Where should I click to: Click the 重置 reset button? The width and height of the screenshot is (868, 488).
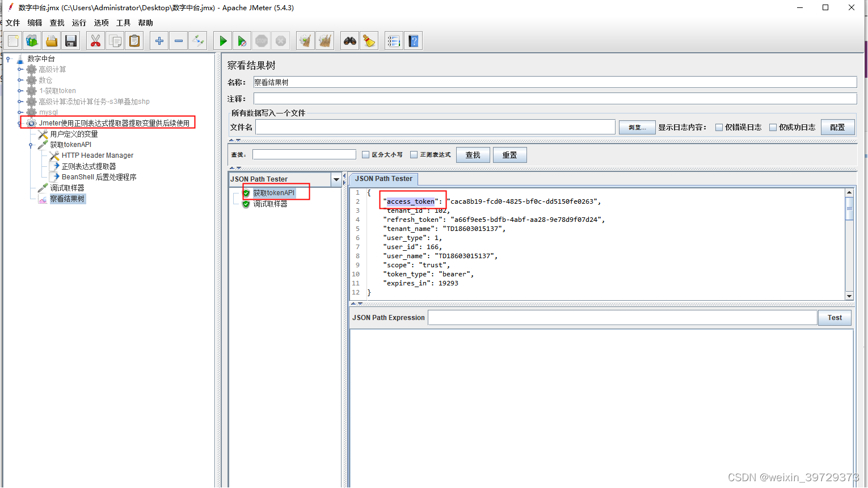click(x=509, y=155)
